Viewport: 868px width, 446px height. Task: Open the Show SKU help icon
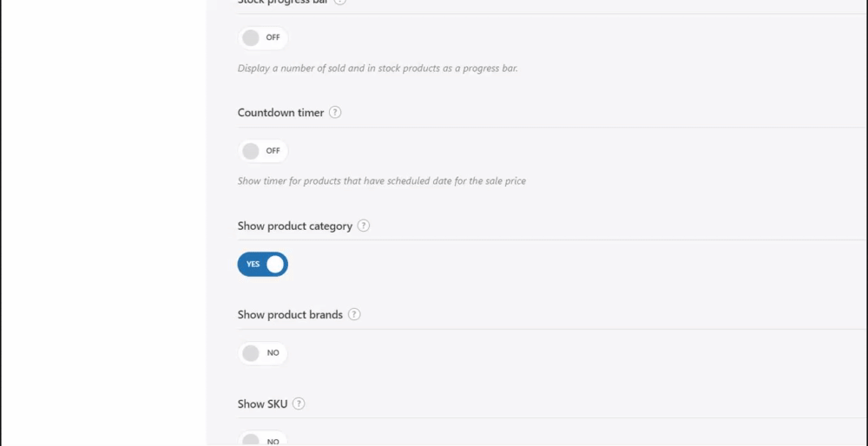point(299,404)
